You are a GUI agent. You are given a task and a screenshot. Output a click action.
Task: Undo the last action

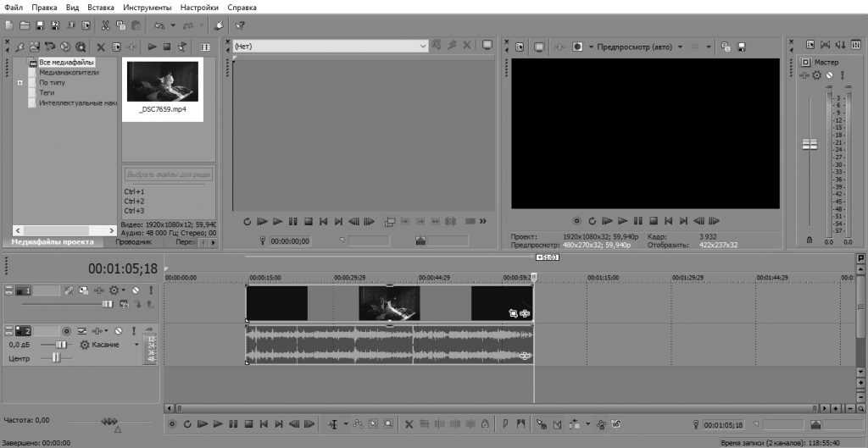pos(159,25)
